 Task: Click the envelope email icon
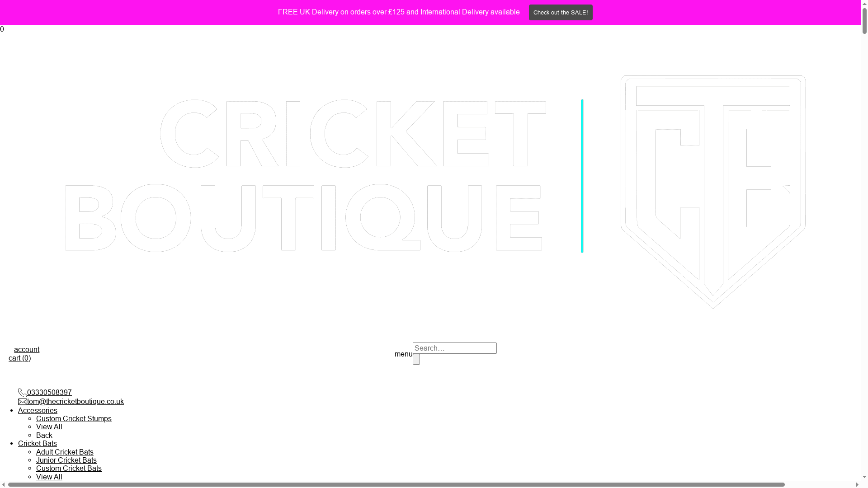(23, 402)
